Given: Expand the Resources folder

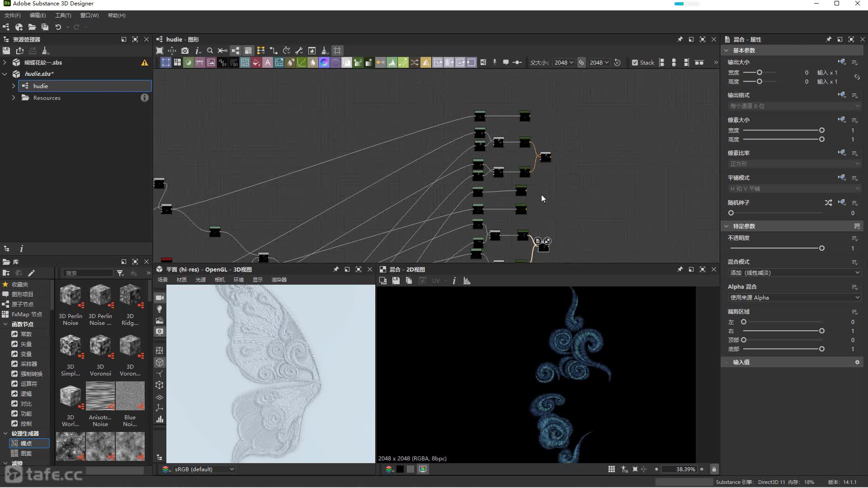Looking at the screenshot, I should coord(14,98).
